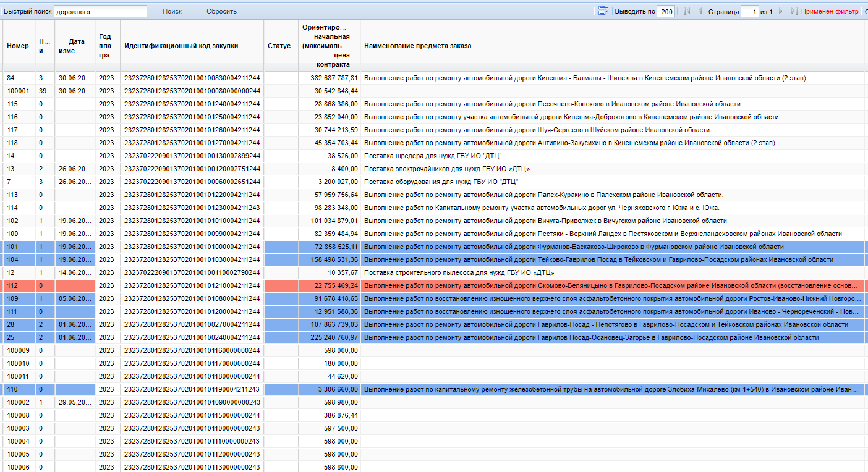Click the "Сбросить" reset button
Screen dimensions: 868x472
click(x=221, y=11)
